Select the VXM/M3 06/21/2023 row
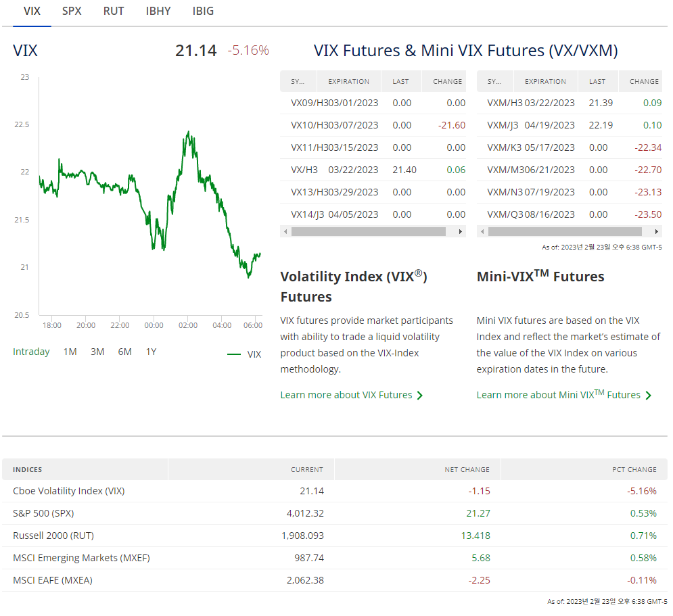The width and height of the screenshot is (673, 616). [570, 170]
